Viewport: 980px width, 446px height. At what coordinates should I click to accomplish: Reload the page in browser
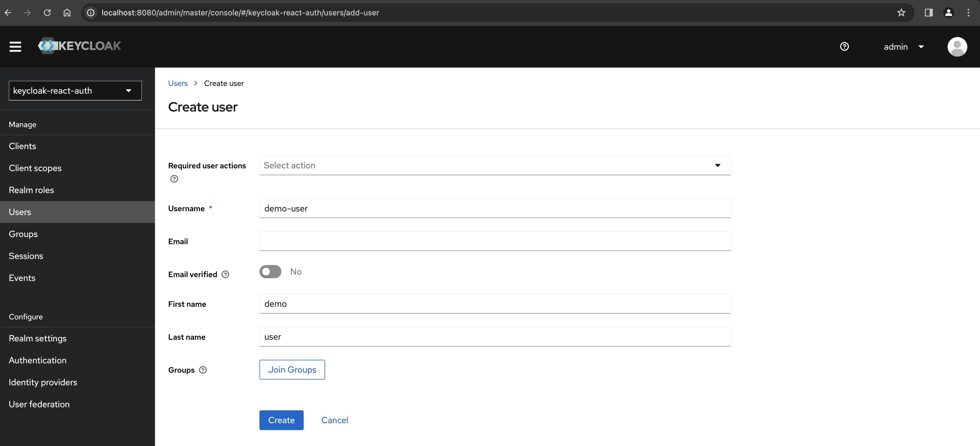click(x=47, y=13)
